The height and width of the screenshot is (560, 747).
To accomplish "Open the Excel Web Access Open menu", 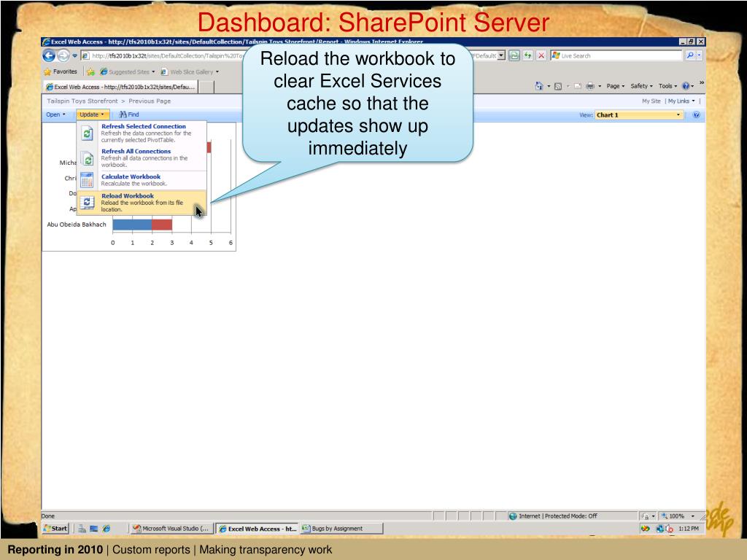I will 55,114.
